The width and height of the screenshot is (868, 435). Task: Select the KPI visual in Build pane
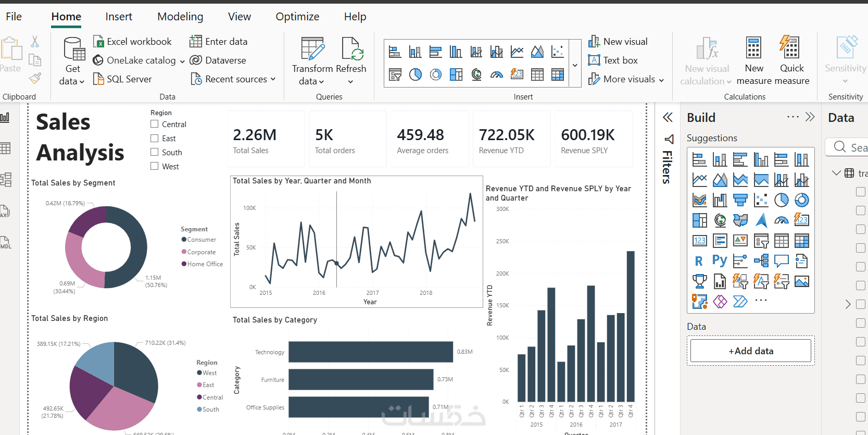point(740,241)
